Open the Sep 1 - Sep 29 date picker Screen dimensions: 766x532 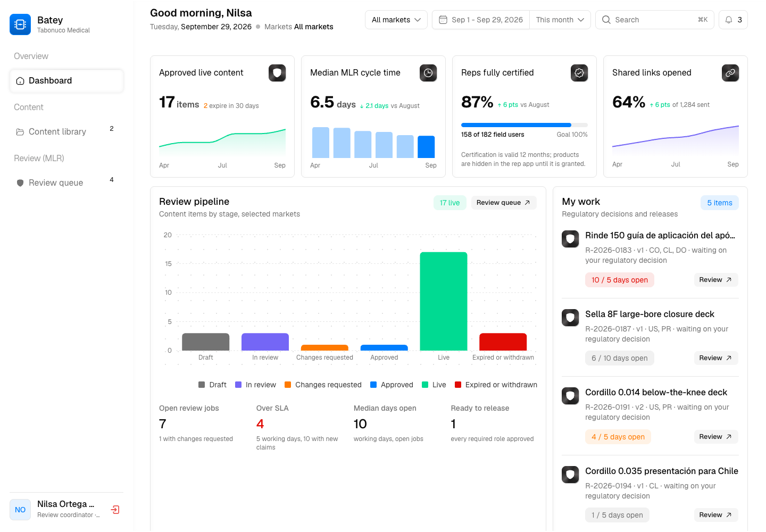[x=481, y=20]
